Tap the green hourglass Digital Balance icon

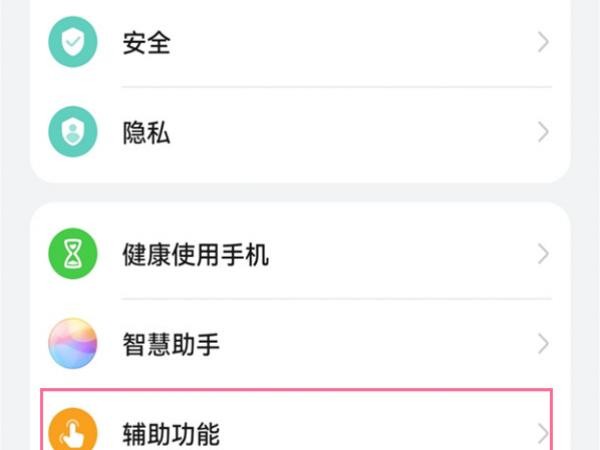(73, 253)
